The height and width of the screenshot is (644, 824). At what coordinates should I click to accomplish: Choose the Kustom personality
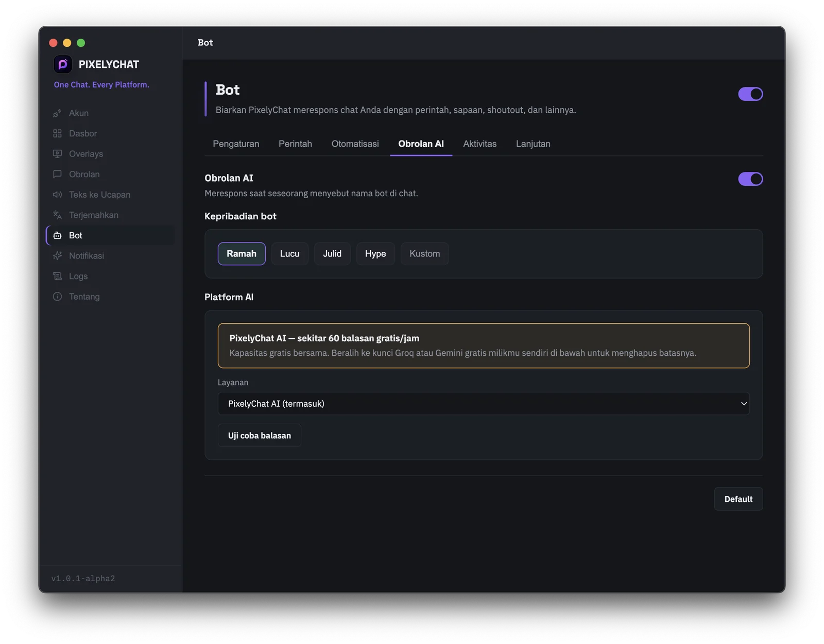coord(424,254)
